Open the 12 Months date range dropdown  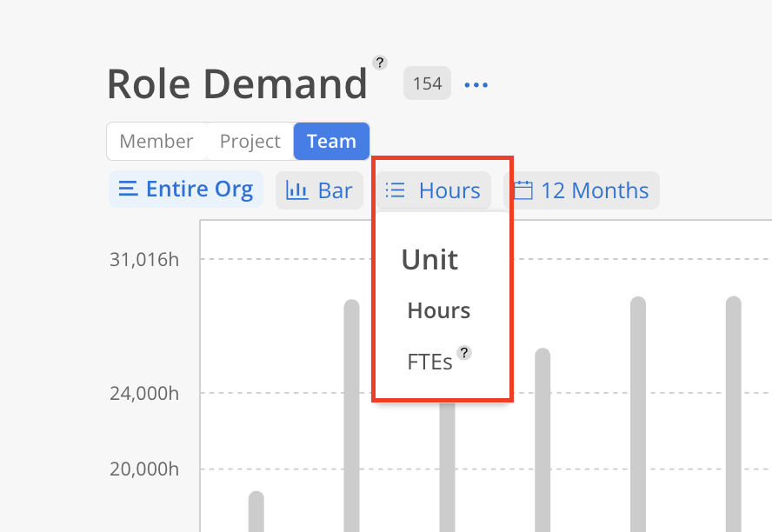pyautogui.click(x=581, y=190)
